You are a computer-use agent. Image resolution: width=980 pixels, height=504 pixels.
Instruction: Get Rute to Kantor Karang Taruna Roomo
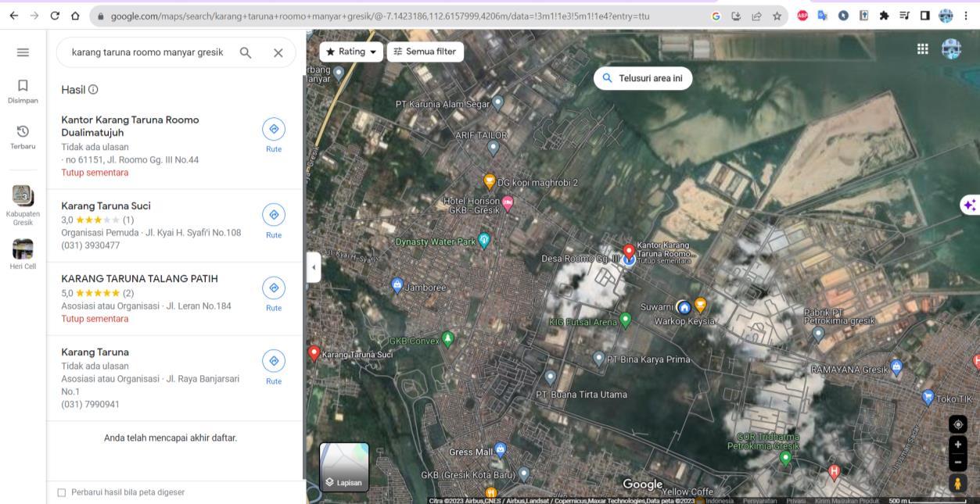(x=274, y=135)
